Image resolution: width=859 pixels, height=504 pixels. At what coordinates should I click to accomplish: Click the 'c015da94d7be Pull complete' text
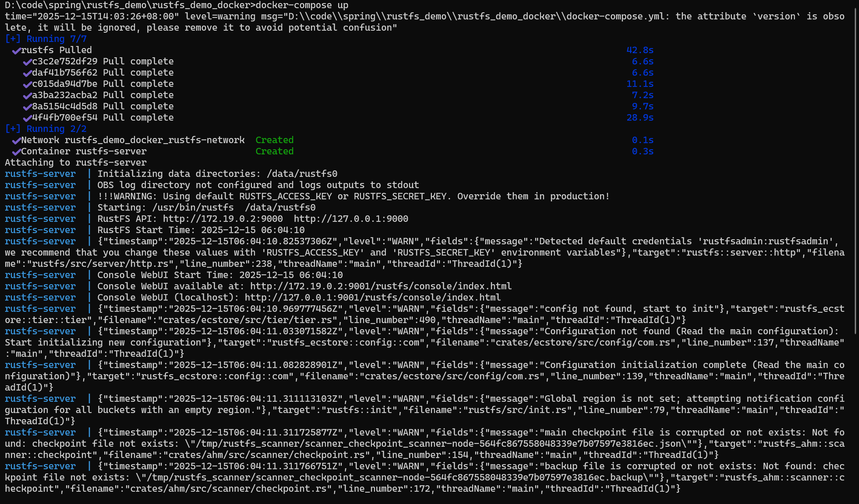pos(103,84)
